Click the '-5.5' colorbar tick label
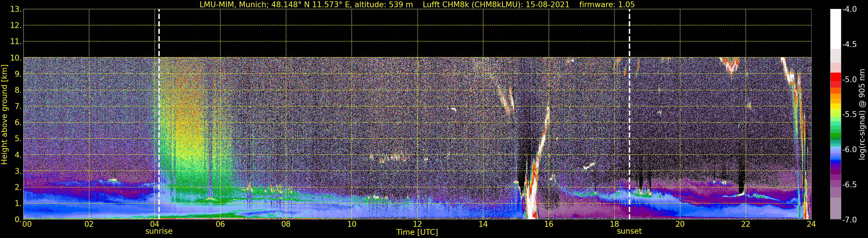The image size is (868, 238). click(x=849, y=115)
